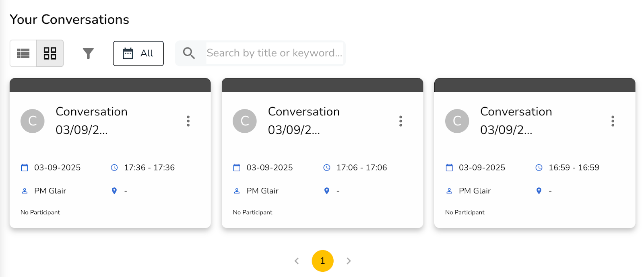
Task: Click avatar of the 17:36 conversation
Action: [33, 121]
